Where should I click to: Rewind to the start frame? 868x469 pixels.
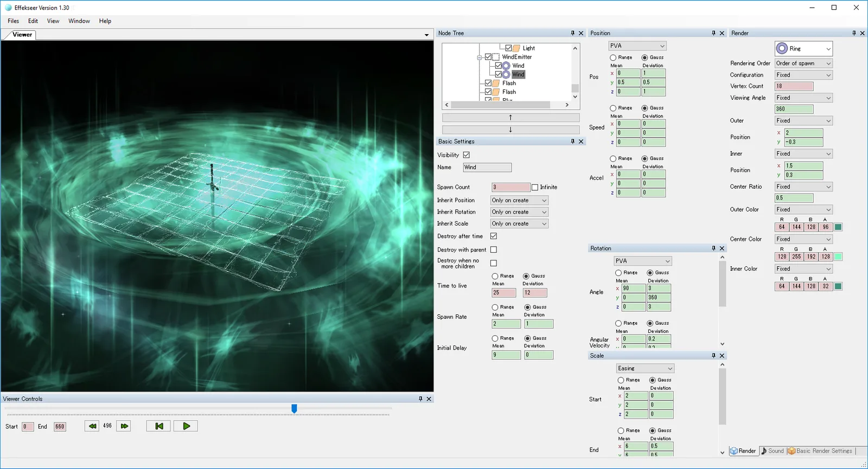(158, 426)
